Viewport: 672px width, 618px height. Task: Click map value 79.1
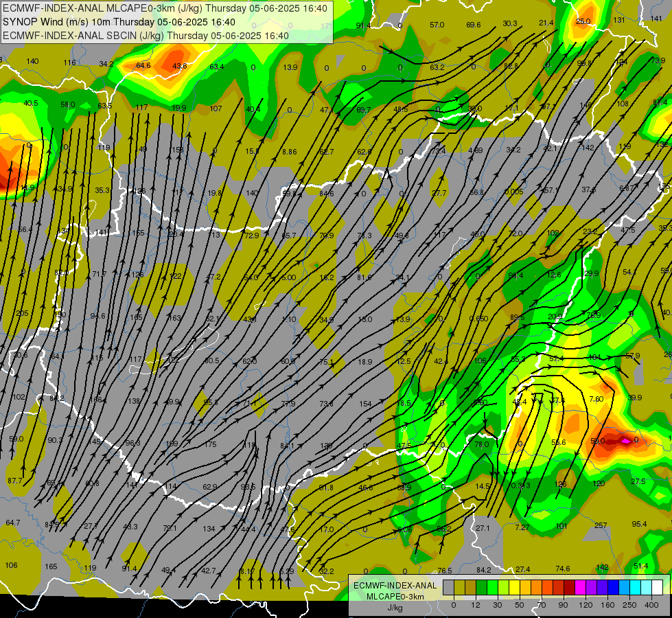[170, 527]
